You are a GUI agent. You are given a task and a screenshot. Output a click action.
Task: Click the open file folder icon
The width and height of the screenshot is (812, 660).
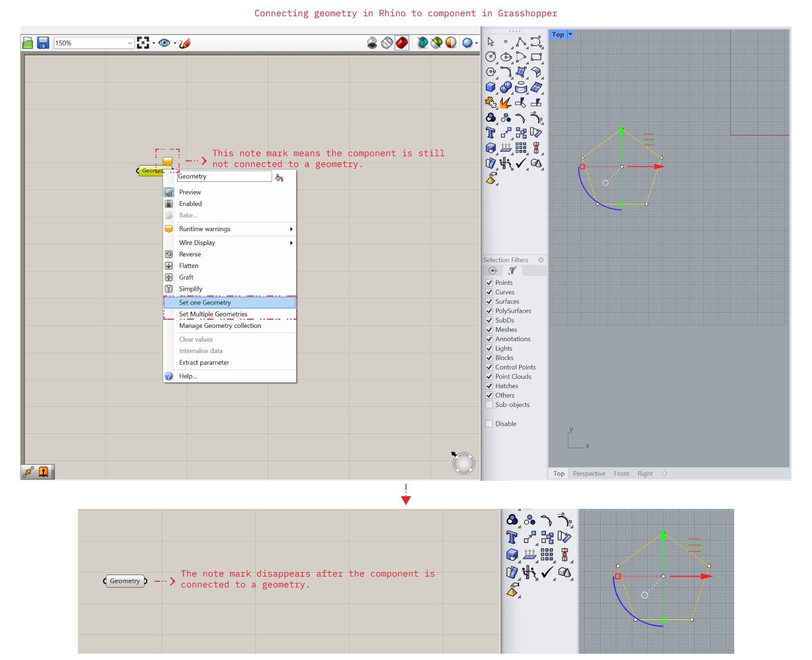click(28, 43)
